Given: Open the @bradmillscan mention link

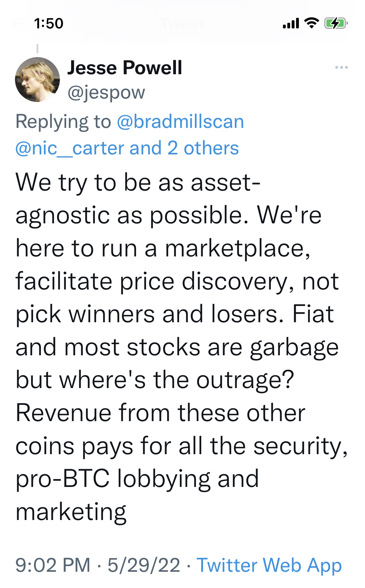Looking at the screenshot, I should [180, 121].
